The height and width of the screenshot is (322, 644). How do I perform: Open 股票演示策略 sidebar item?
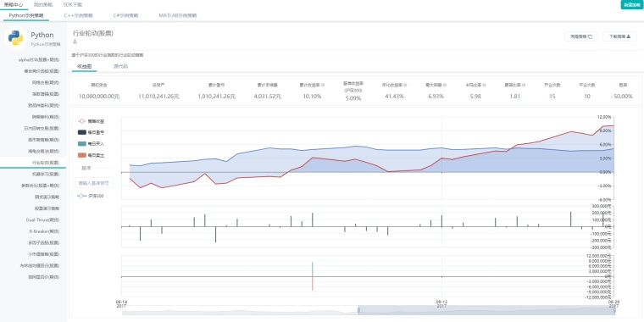pyautogui.click(x=47, y=208)
